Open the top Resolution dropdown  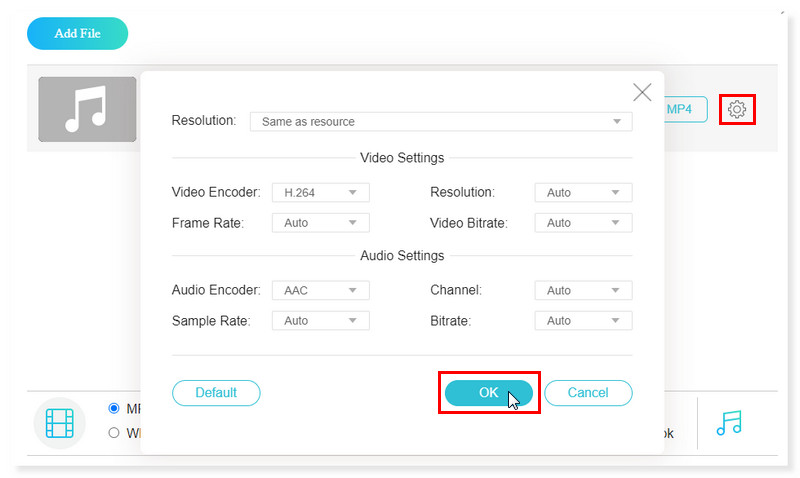(x=440, y=122)
